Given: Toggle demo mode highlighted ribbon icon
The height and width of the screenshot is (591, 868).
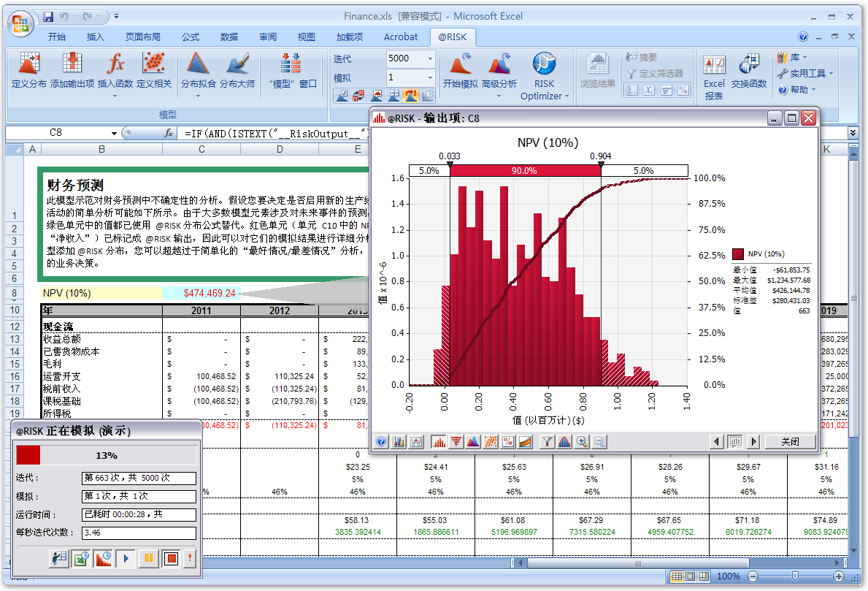Looking at the screenshot, I should click(x=411, y=96).
